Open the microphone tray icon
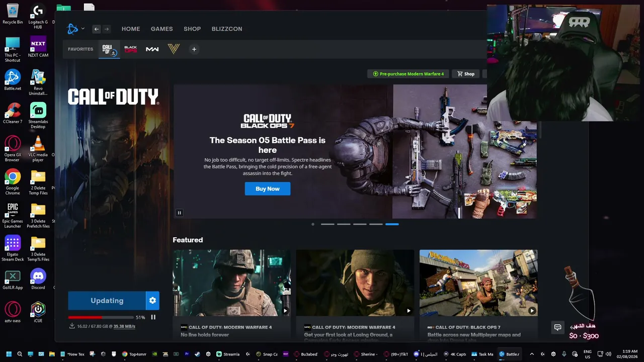 click(x=564, y=354)
